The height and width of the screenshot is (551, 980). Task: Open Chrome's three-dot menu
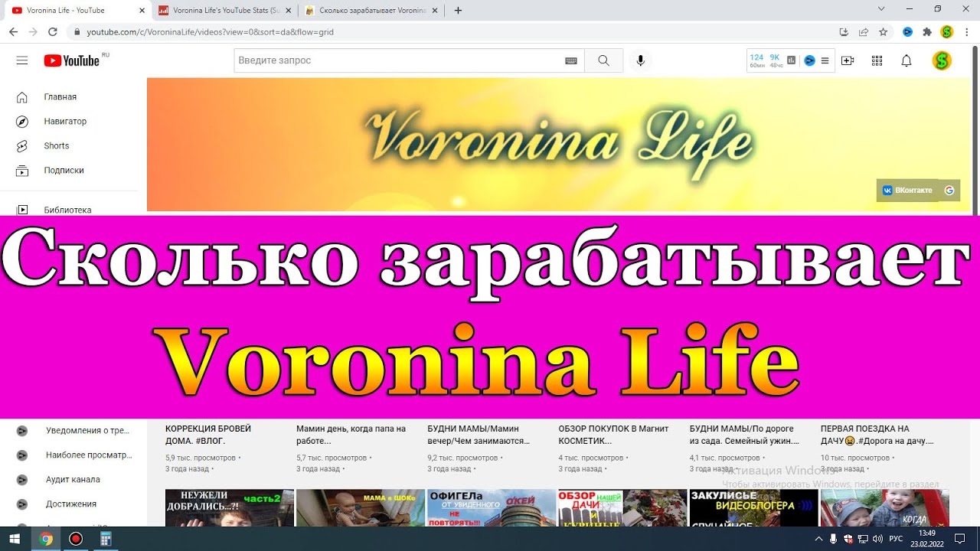coord(966,32)
